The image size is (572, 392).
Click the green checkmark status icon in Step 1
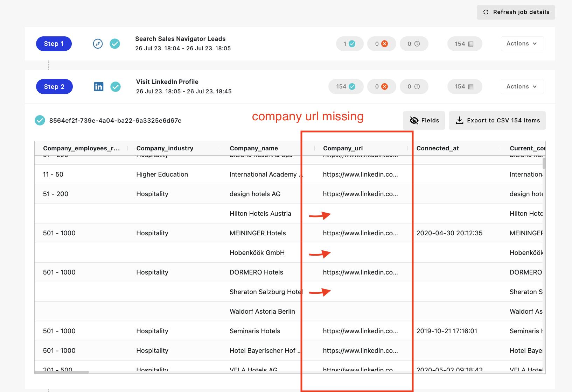pos(115,44)
